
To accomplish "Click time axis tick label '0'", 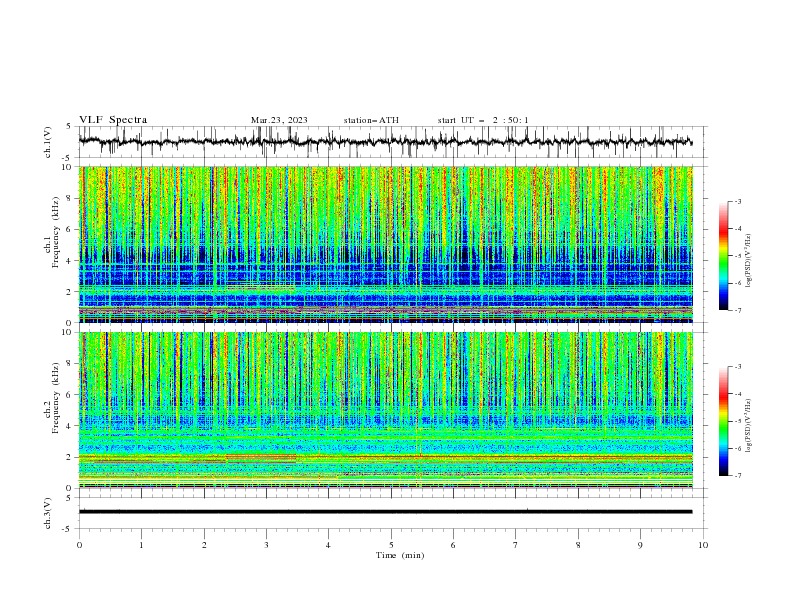I will coord(79,545).
